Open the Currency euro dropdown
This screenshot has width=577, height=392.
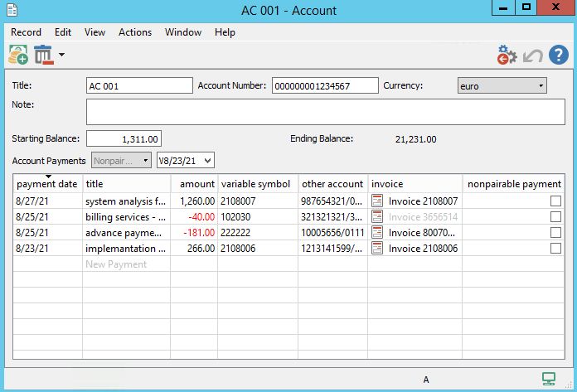pos(502,85)
